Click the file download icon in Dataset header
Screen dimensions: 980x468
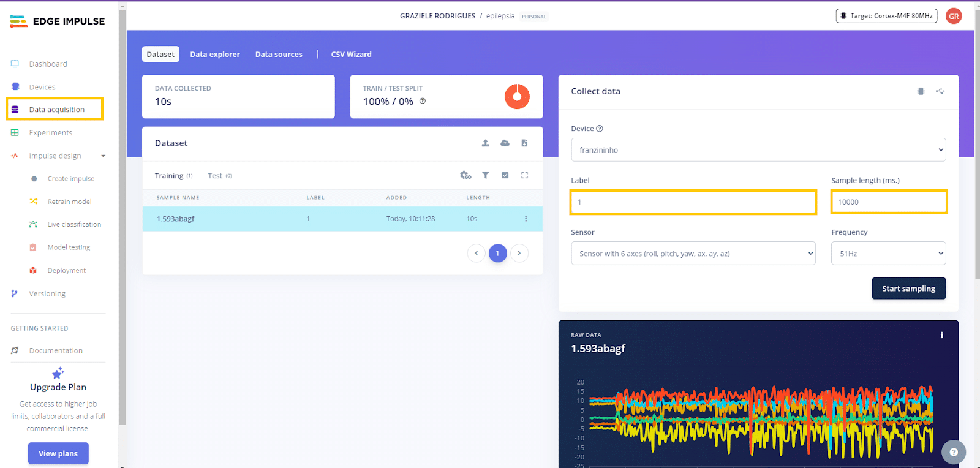click(x=524, y=143)
